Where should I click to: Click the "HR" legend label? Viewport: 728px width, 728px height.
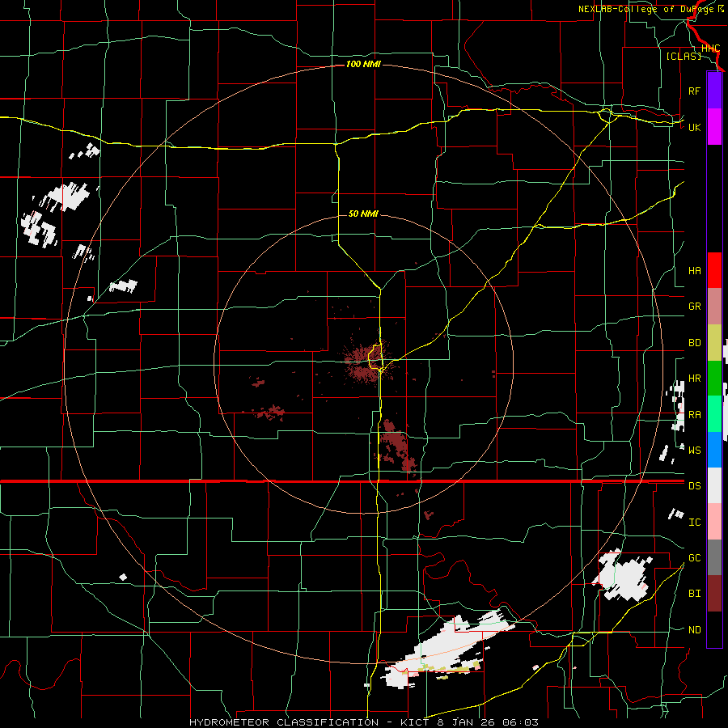(694, 379)
